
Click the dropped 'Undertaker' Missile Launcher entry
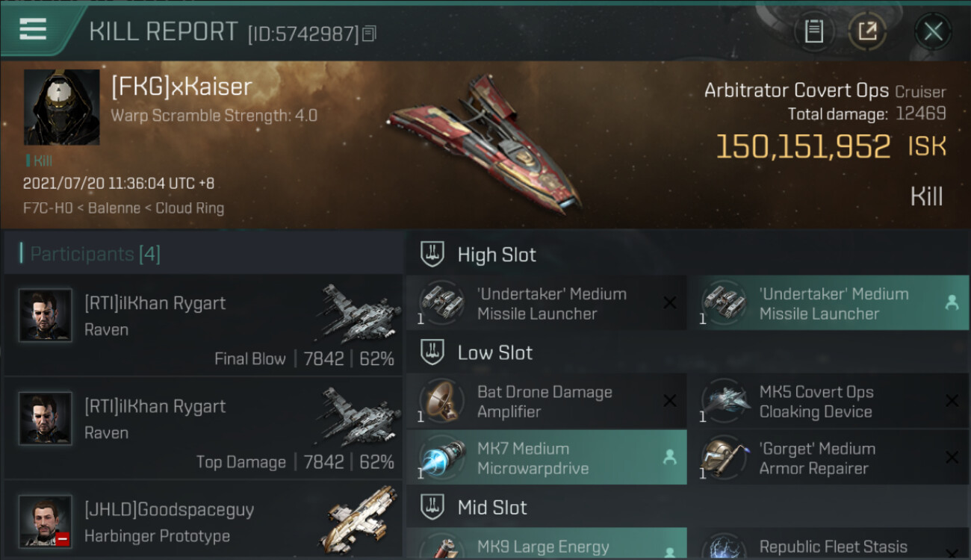828,303
